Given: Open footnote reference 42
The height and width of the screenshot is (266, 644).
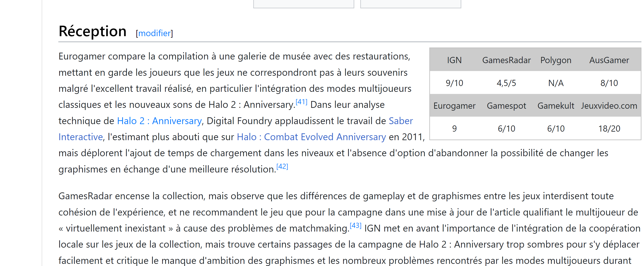Looking at the screenshot, I should [282, 166].
